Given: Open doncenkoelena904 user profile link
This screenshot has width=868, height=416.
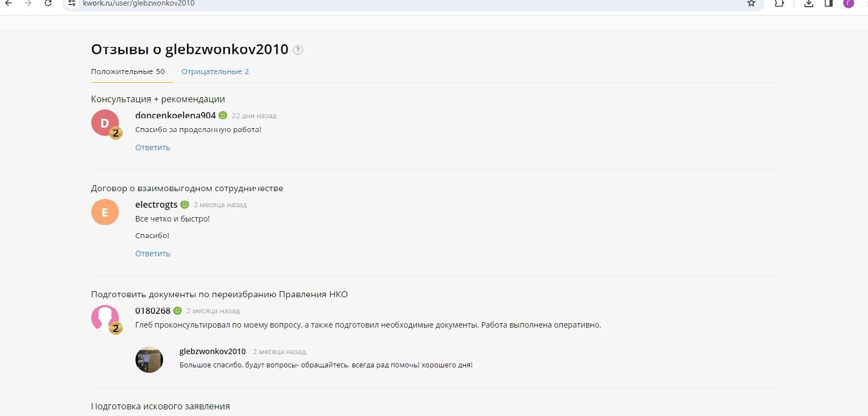Looking at the screenshot, I should pos(175,115).
